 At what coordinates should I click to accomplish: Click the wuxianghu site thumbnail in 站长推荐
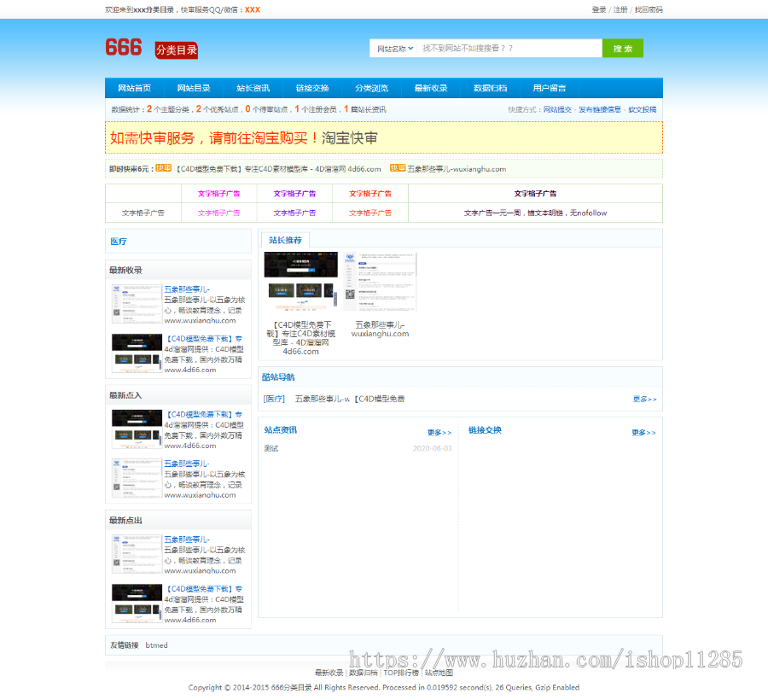380,281
